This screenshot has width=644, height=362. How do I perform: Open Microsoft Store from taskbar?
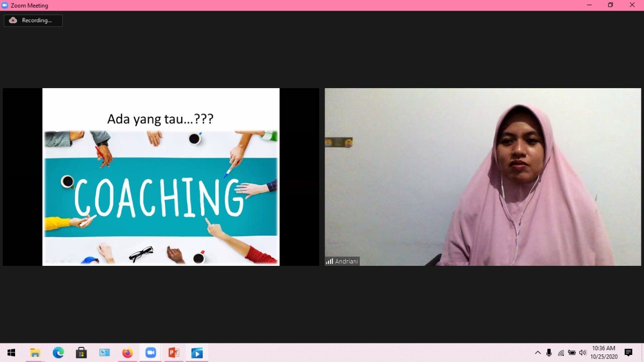coord(82,353)
